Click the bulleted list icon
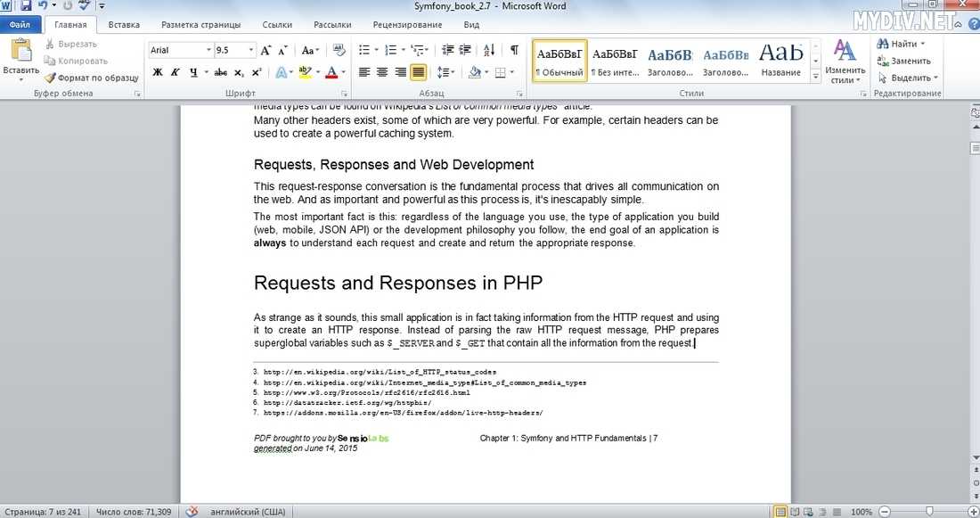 (364, 50)
